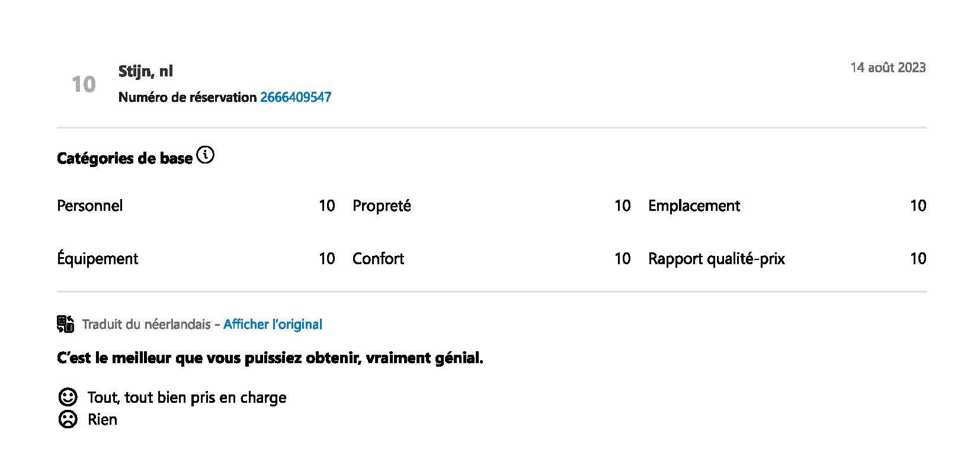This screenshot has width=980, height=449.
Task: Click the sad face negative feedback icon
Action: point(68,419)
